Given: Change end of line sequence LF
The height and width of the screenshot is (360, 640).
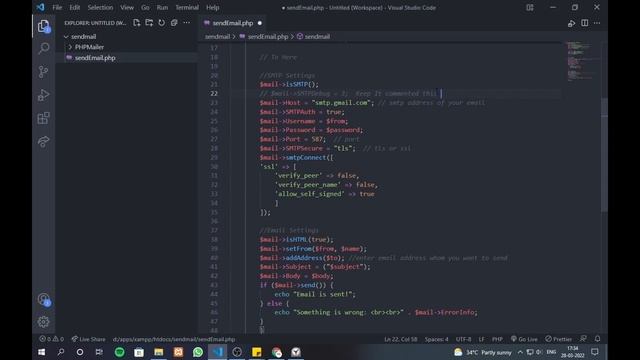Looking at the screenshot, I should tap(482, 339).
